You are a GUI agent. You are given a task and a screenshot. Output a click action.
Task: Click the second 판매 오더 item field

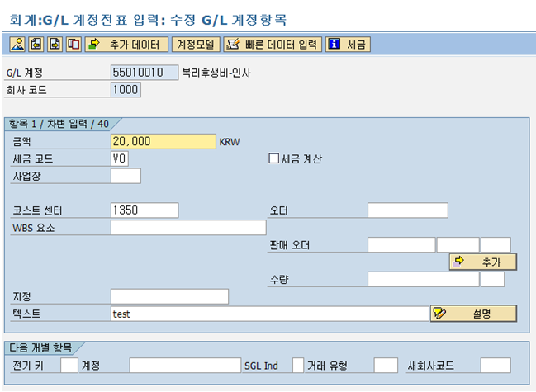pos(458,245)
